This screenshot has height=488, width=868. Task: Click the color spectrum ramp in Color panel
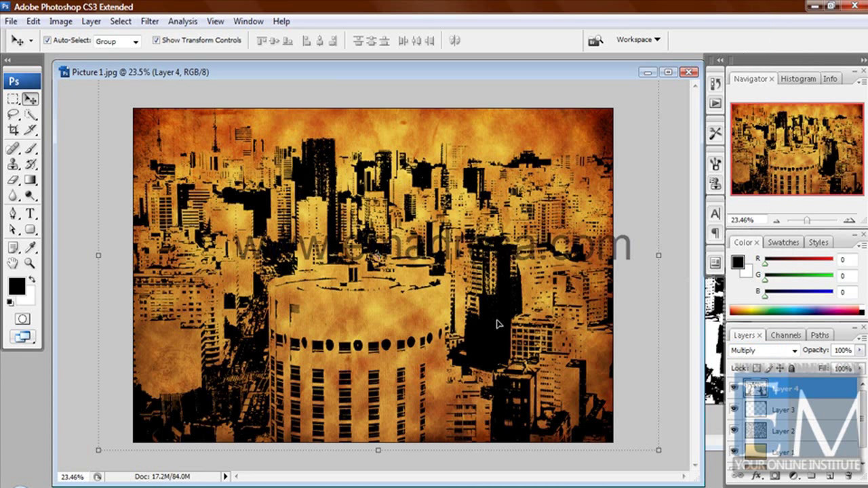coord(794,310)
